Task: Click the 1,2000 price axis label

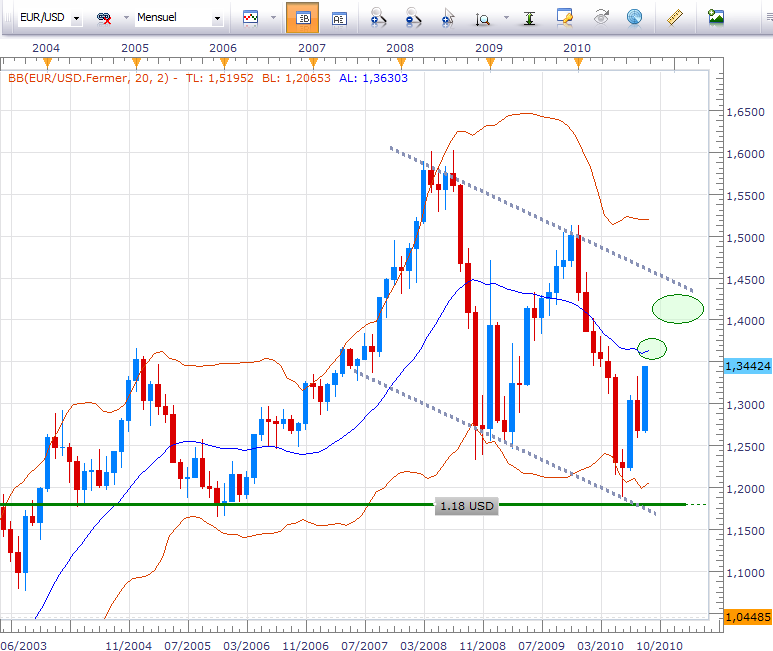Action: (745, 489)
